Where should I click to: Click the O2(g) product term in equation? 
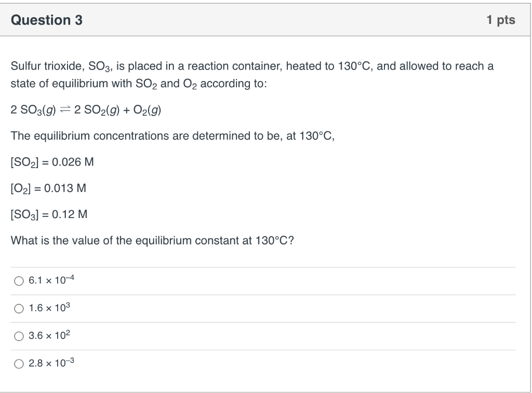(147, 110)
